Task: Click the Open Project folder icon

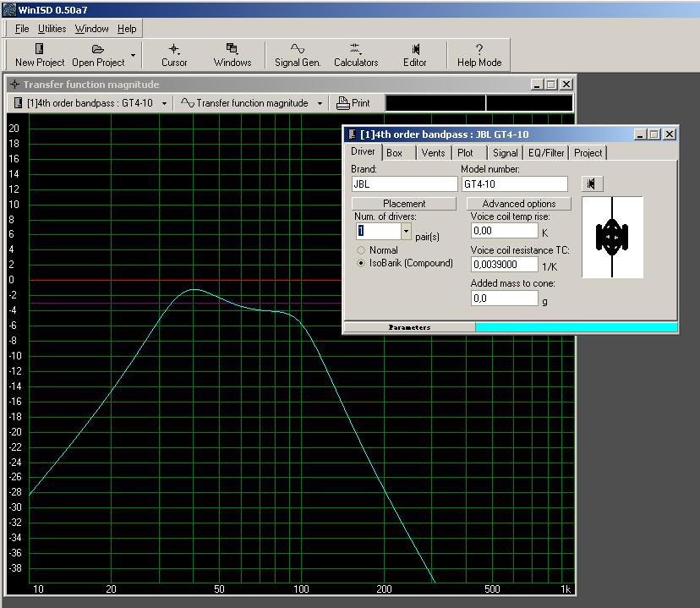Action: [x=98, y=49]
